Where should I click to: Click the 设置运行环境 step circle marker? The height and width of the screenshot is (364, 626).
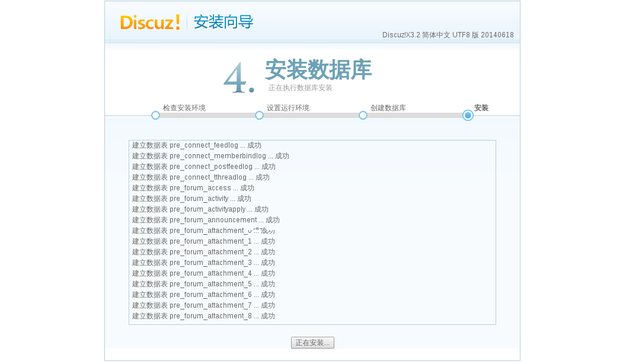coord(259,116)
